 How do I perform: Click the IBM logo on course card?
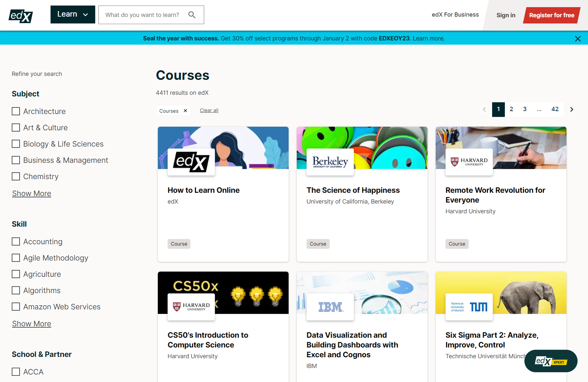tap(330, 307)
